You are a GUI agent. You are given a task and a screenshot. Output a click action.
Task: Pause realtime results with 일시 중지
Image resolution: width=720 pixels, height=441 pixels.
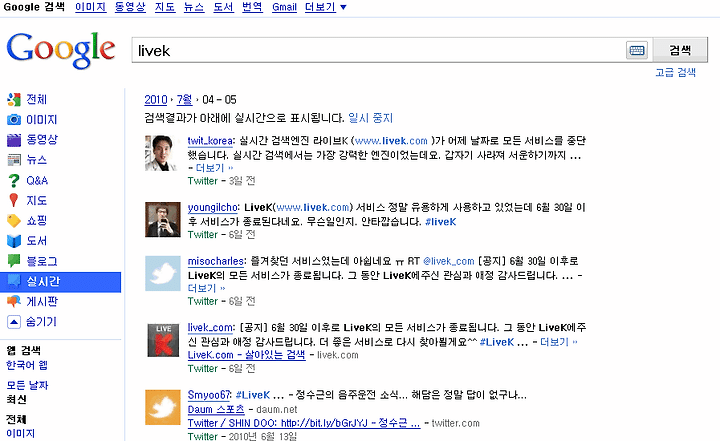click(x=370, y=118)
